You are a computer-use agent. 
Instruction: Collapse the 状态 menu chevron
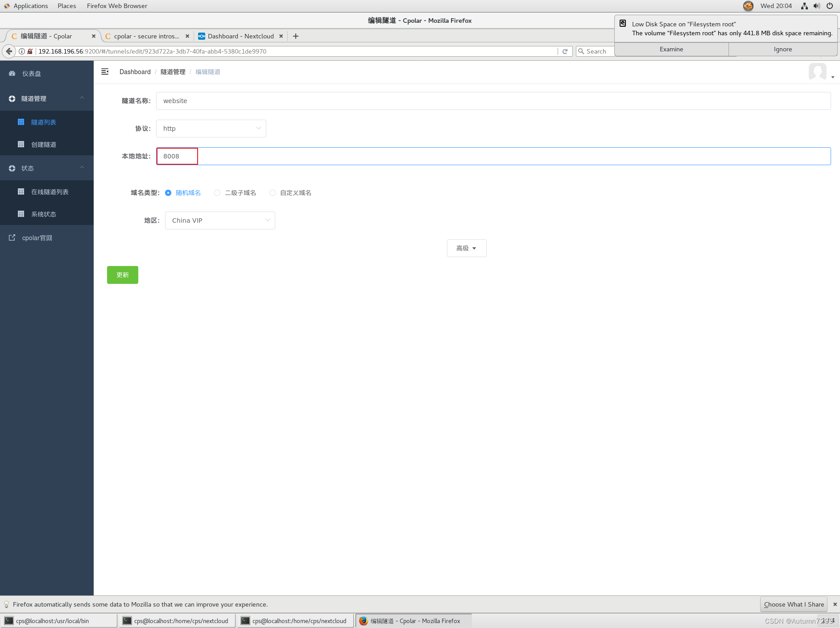pos(82,168)
